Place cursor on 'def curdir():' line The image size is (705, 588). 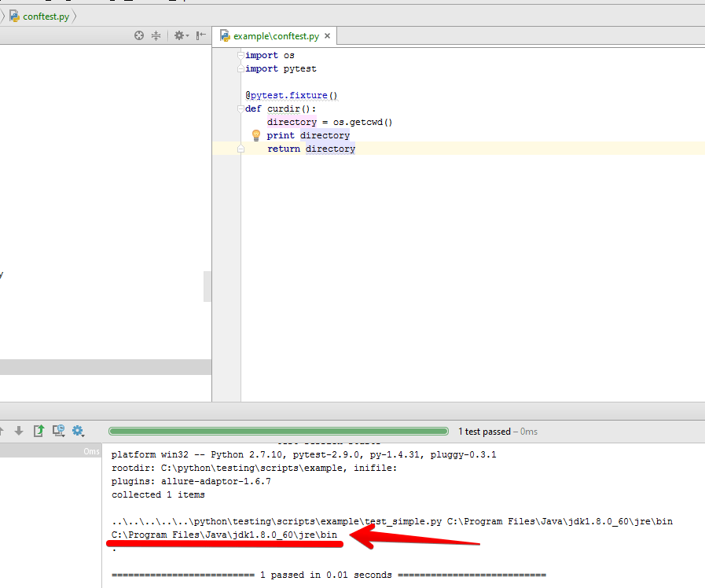point(281,108)
